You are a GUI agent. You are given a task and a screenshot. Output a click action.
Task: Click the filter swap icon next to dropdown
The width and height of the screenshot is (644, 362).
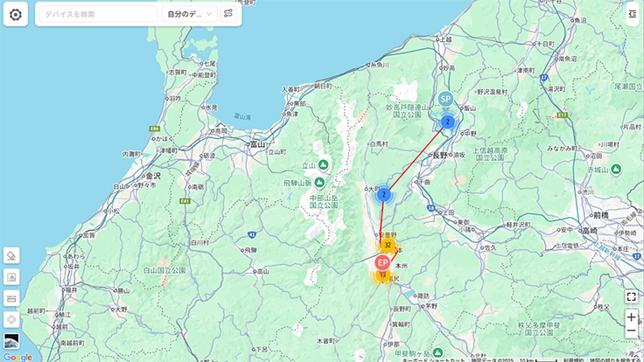[228, 14]
